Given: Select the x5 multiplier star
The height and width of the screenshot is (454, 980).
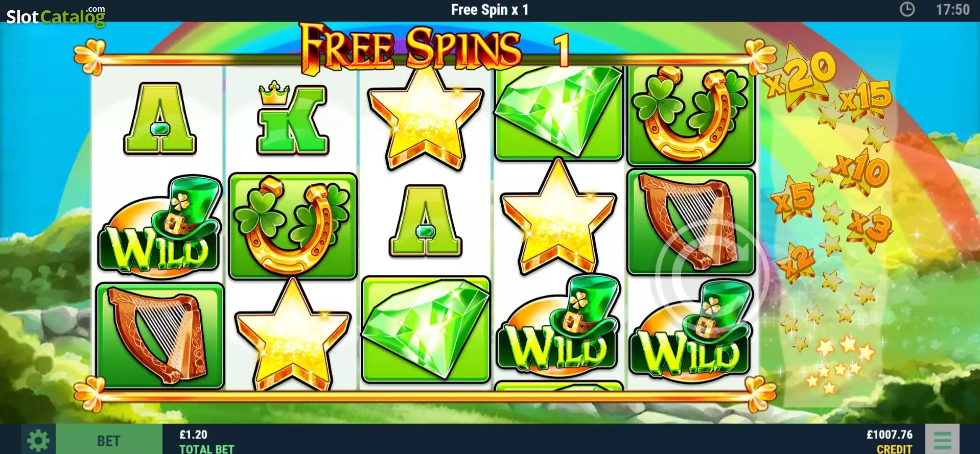Looking at the screenshot, I should click(794, 199).
